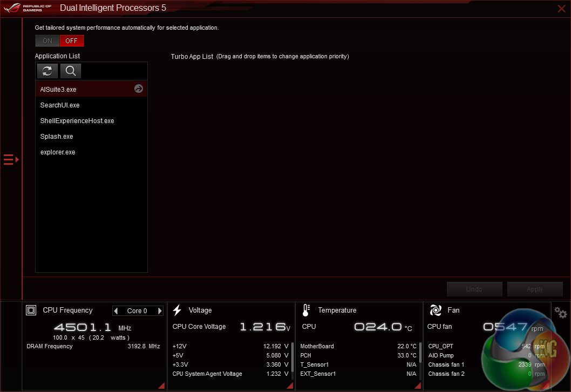571x392 pixels.
Task: Open the application search magnifier
Action: click(x=71, y=71)
